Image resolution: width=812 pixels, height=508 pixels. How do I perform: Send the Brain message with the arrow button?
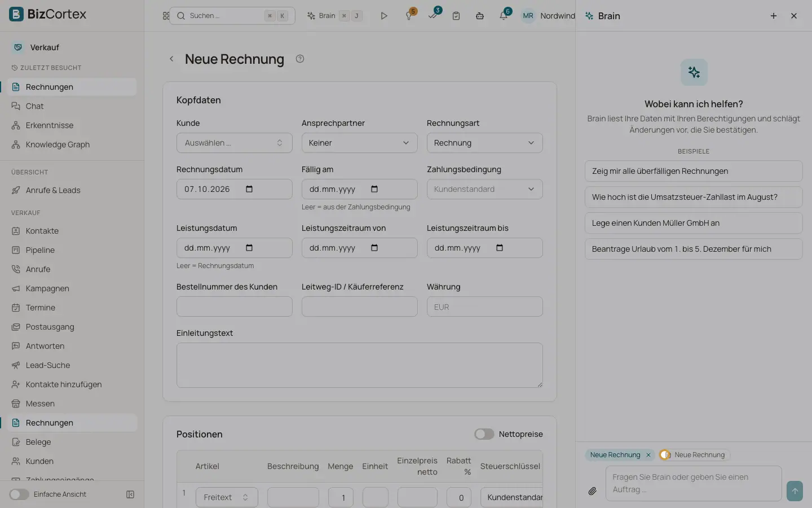pyautogui.click(x=795, y=491)
